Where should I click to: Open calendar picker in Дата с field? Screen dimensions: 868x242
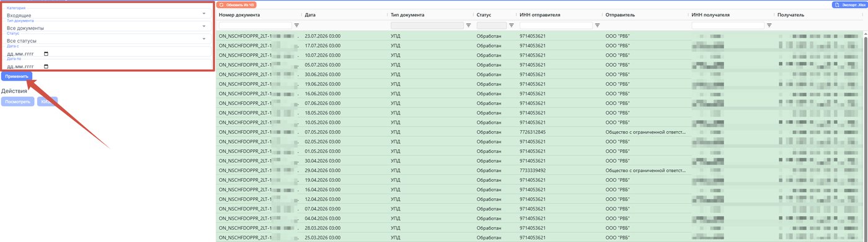point(46,54)
